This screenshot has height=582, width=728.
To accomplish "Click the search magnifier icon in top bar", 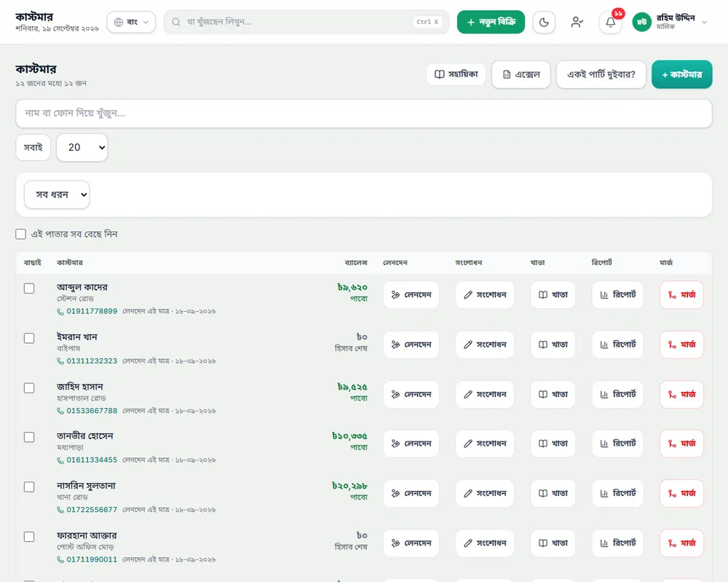I will click(x=176, y=22).
